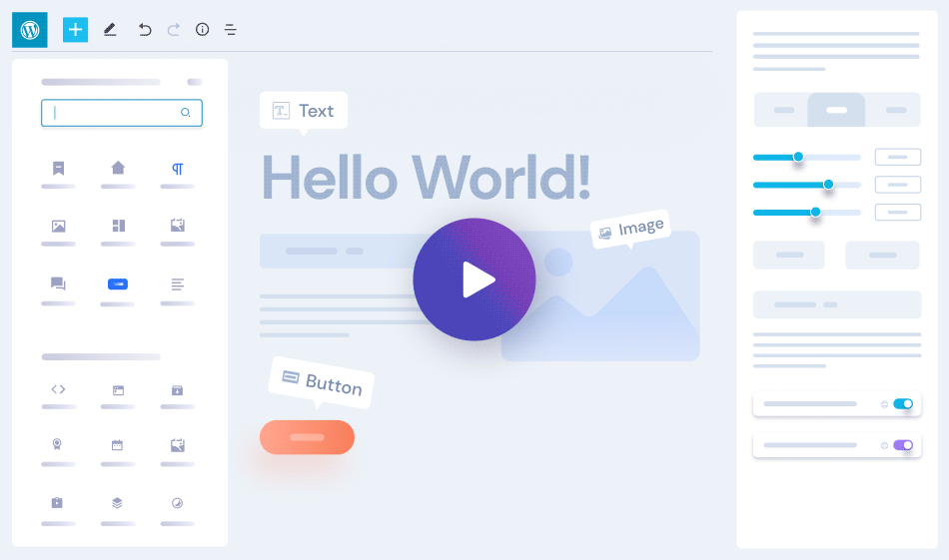Select the text alignment lines block

(x=178, y=284)
